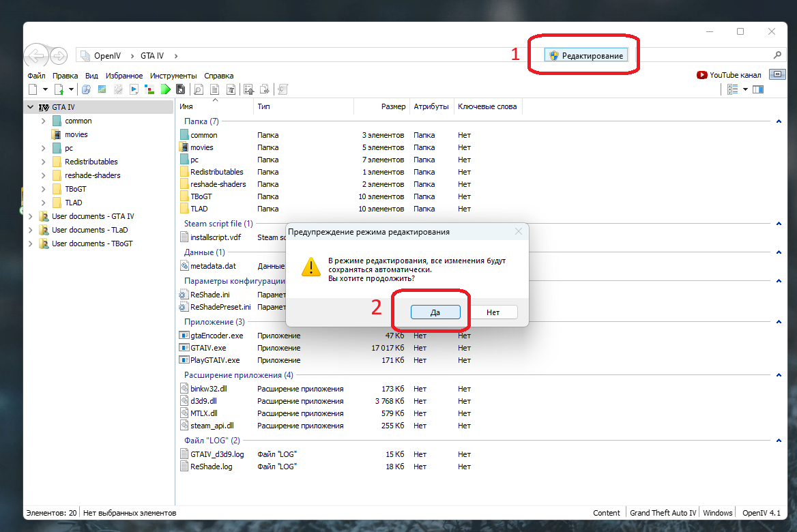Click the small window button beside YouTube канал
This screenshot has width=797, height=532.
[x=777, y=74]
